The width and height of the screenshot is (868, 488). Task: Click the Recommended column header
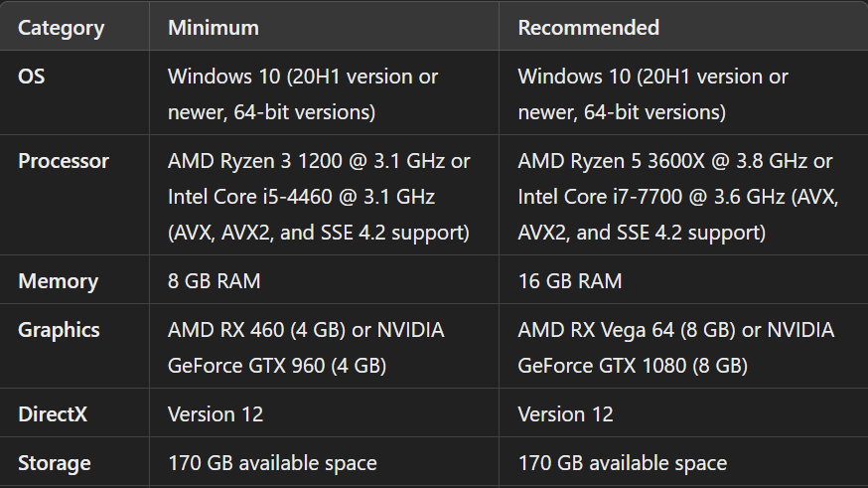click(x=588, y=28)
